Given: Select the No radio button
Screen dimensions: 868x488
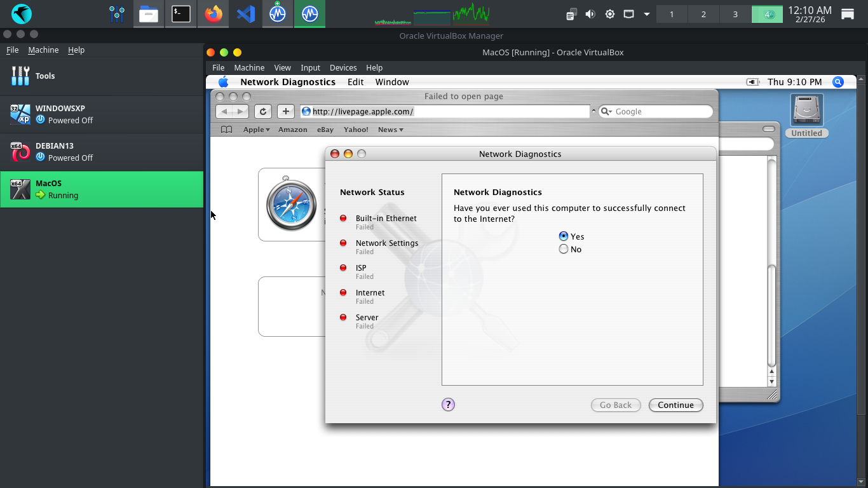Looking at the screenshot, I should pos(564,250).
